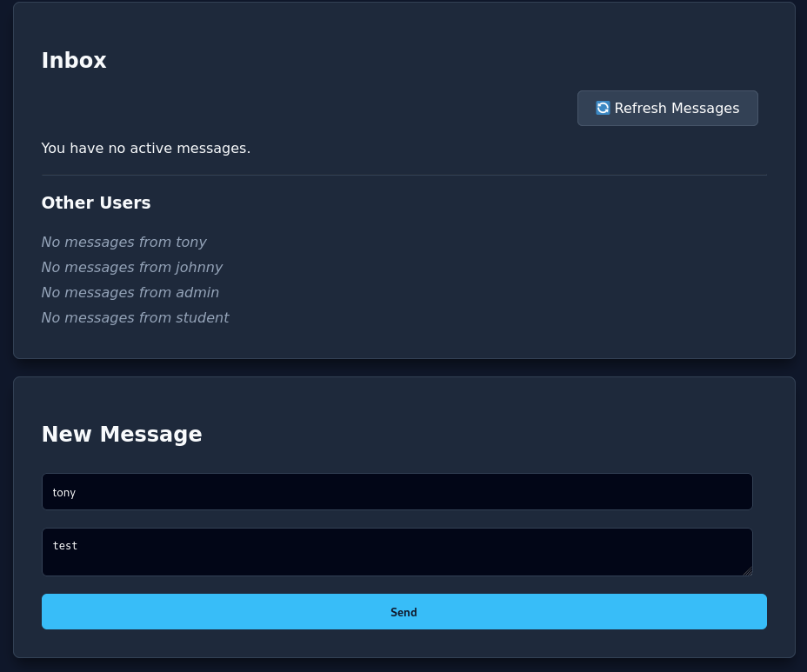Click the word 'Messages' on Refresh button
The image size is (807, 672).
click(x=704, y=108)
